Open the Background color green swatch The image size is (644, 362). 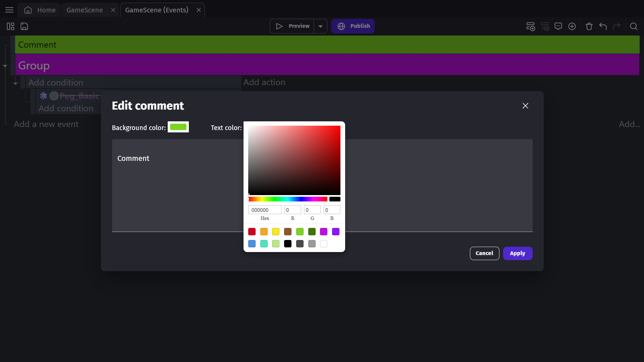pos(178,127)
